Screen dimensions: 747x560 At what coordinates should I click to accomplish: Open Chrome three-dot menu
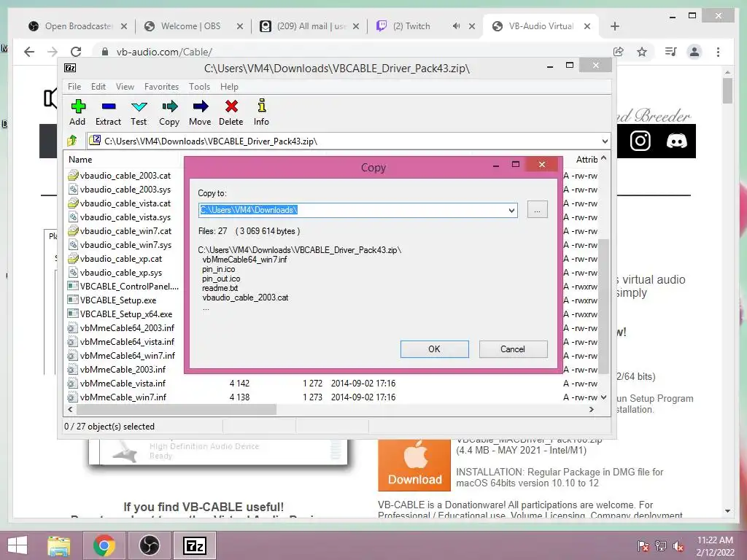point(718,52)
